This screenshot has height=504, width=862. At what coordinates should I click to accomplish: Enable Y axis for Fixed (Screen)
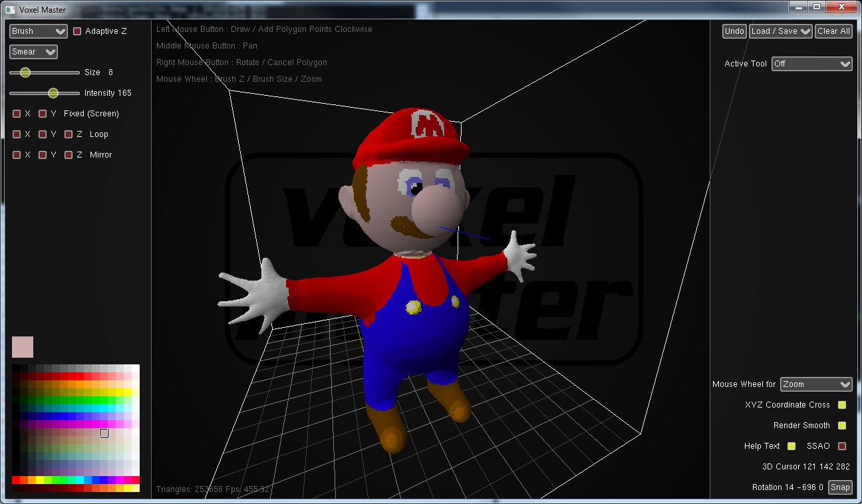(42, 114)
